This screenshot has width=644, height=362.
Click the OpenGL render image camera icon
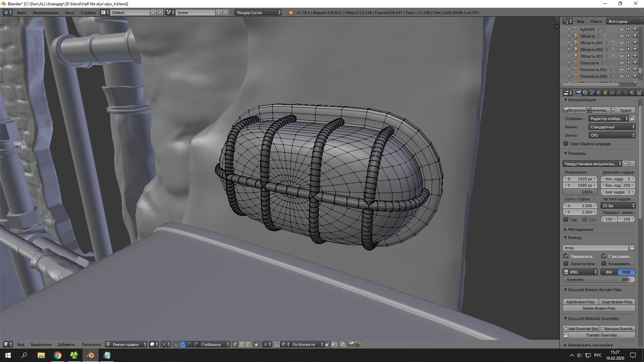351,344
